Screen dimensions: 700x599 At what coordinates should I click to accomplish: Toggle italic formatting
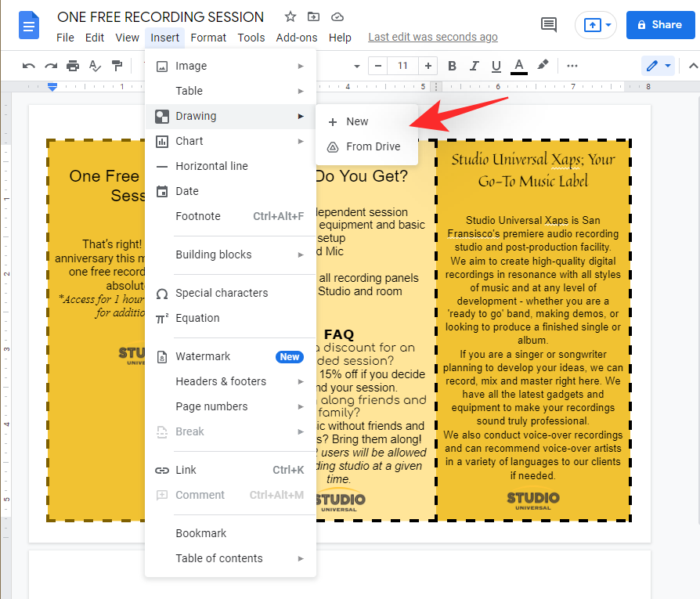(x=474, y=66)
